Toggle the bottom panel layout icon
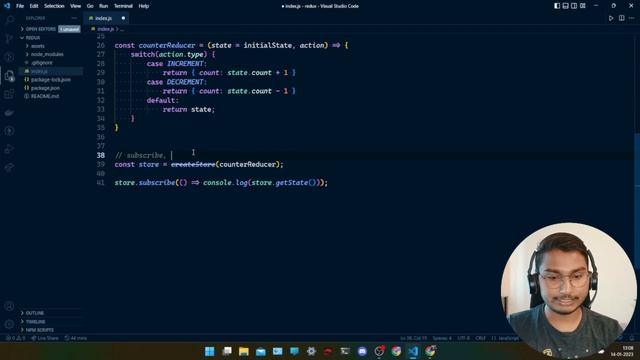The height and width of the screenshot is (360, 640). [x=565, y=6]
